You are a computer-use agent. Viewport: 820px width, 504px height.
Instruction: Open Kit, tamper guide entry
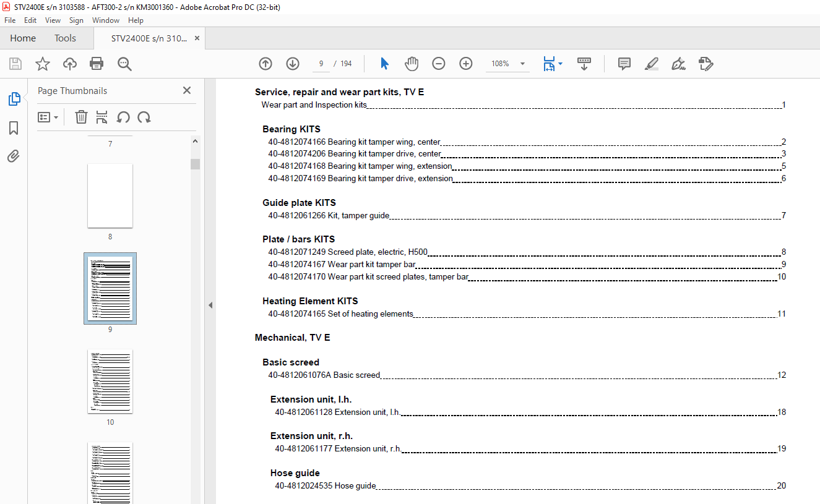527,215
